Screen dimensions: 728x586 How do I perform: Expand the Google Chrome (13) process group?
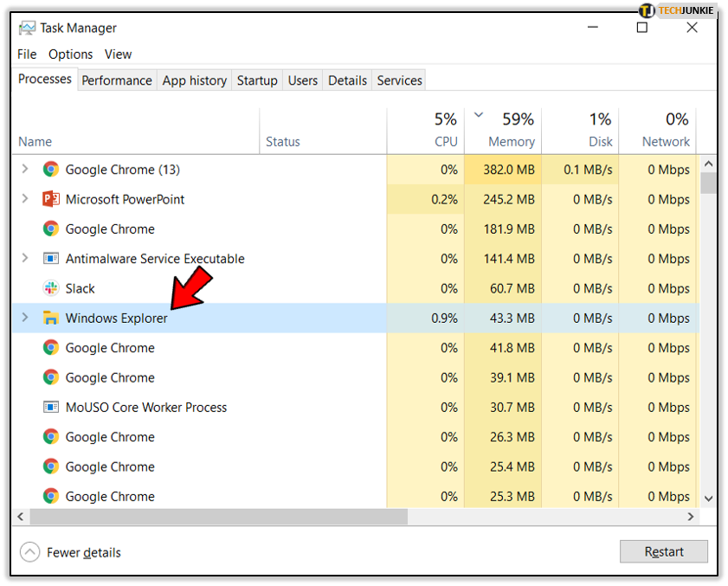pyautogui.click(x=25, y=169)
